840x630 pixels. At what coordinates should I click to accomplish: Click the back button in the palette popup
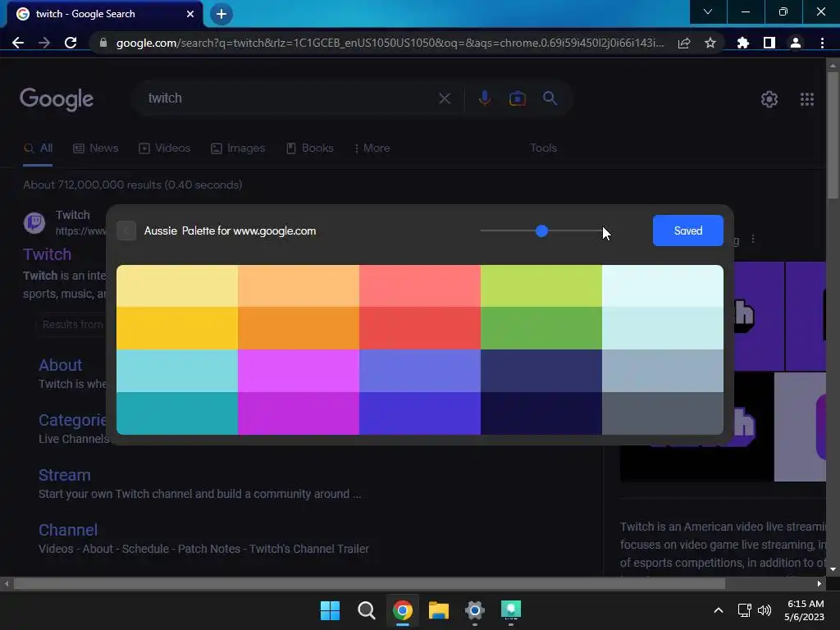coord(126,231)
